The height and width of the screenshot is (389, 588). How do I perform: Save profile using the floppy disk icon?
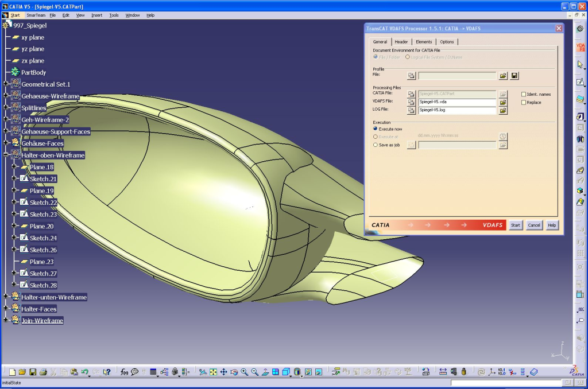514,76
